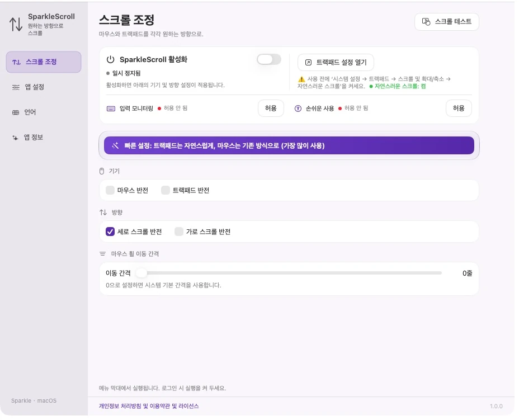The image size is (519, 420).
Task: Click the magic wand icon in 빠른 설정
Action: pyautogui.click(x=116, y=147)
